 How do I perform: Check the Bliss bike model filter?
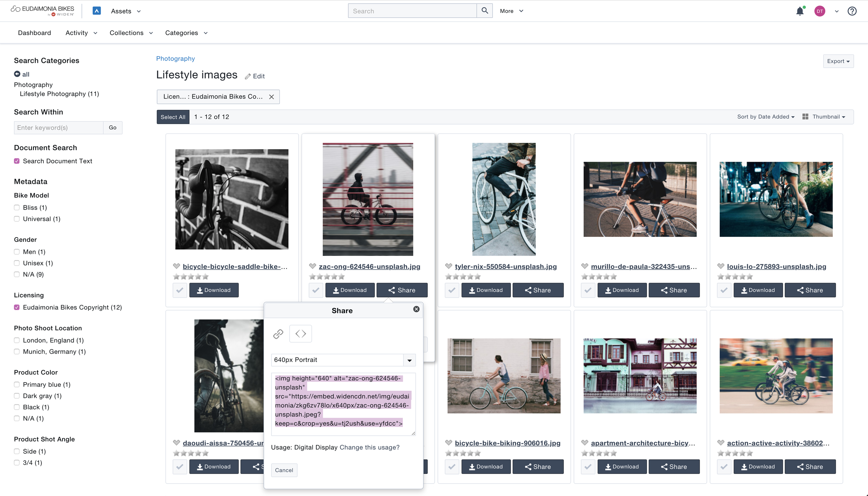coord(17,207)
